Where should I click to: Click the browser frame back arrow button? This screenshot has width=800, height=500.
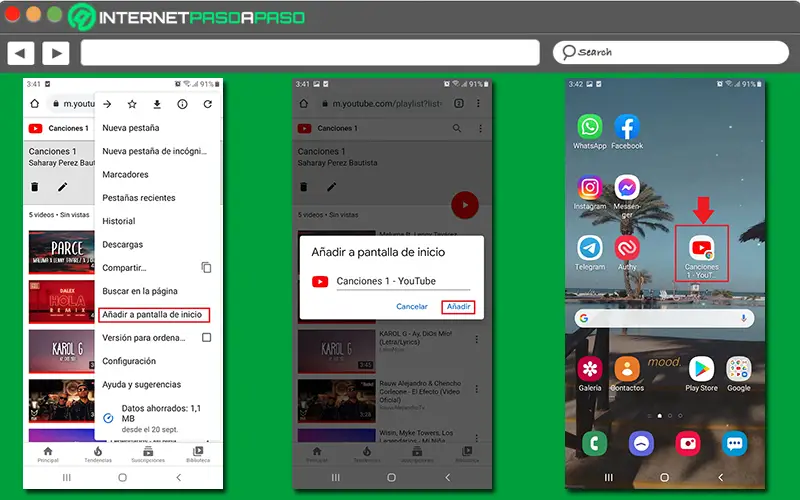tap(20, 53)
